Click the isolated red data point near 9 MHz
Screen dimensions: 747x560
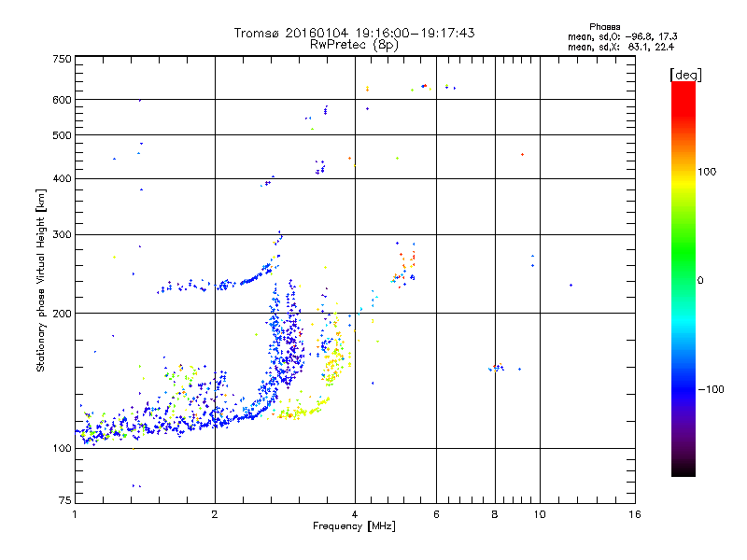coord(523,155)
